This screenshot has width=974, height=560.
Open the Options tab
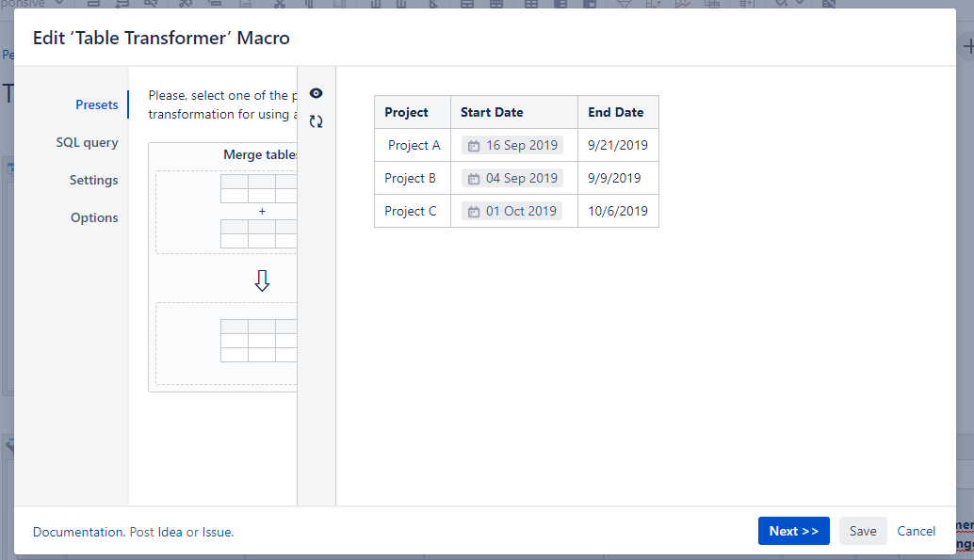pos(94,217)
